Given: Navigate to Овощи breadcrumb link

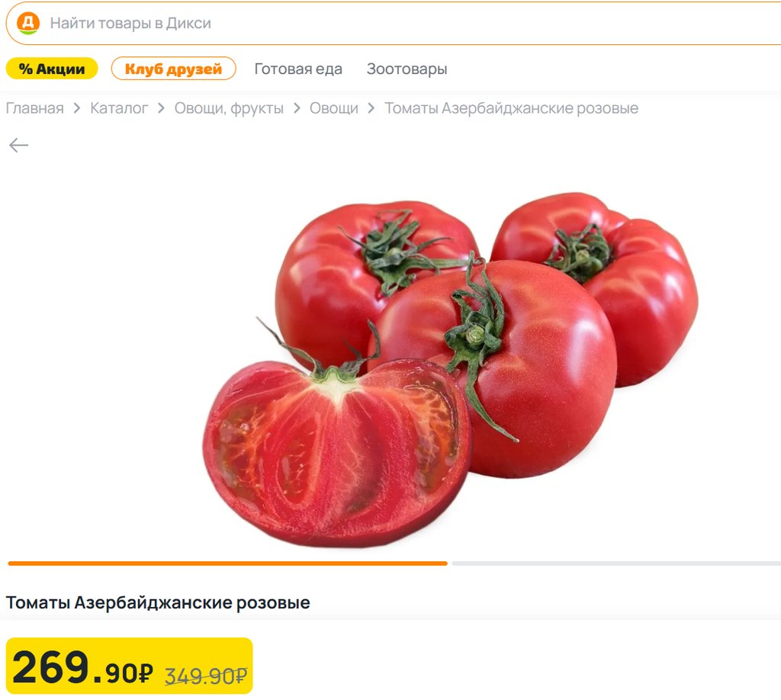Looking at the screenshot, I should click(334, 108).
